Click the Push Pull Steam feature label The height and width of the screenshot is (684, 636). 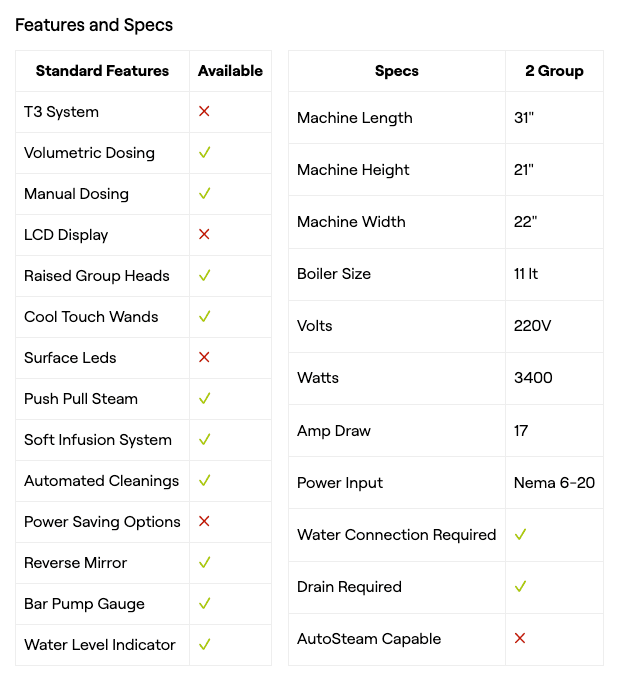click(81, 399)
